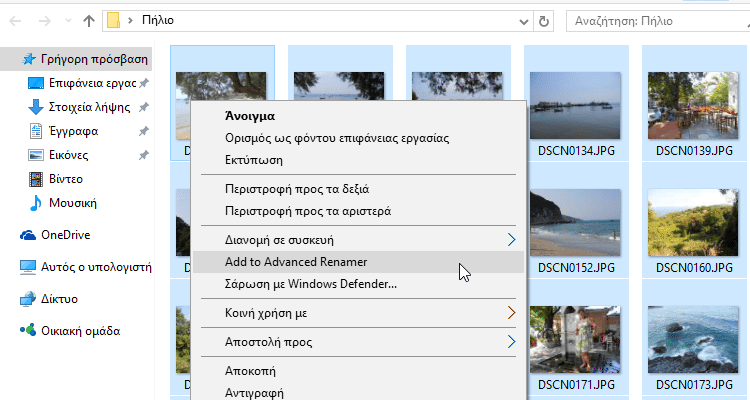Open Έγγραφα in navigation pane

(74, 131)
